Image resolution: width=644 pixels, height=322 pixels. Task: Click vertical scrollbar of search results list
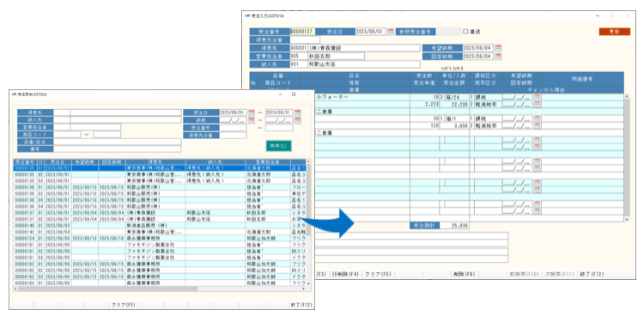click(x=309, y=222)
